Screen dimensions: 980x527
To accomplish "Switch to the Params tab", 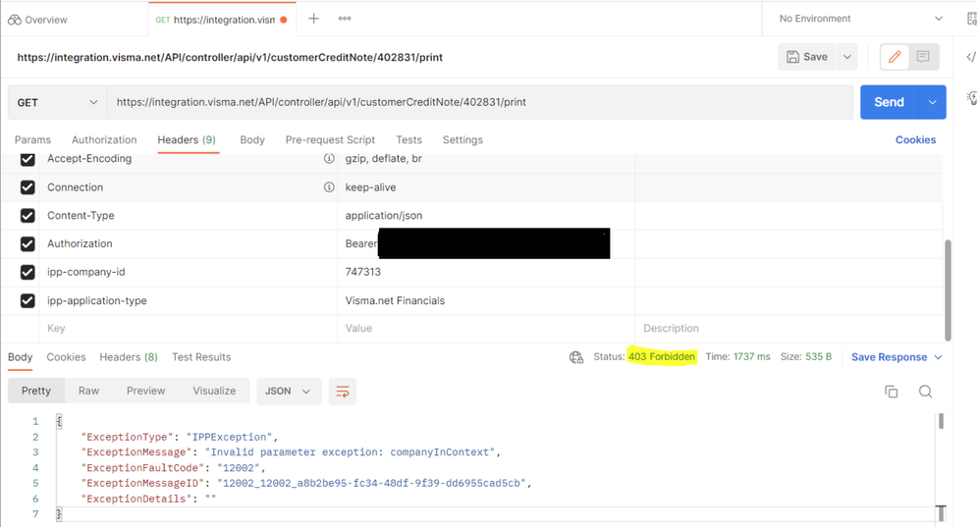I will [x=32, y=140].
